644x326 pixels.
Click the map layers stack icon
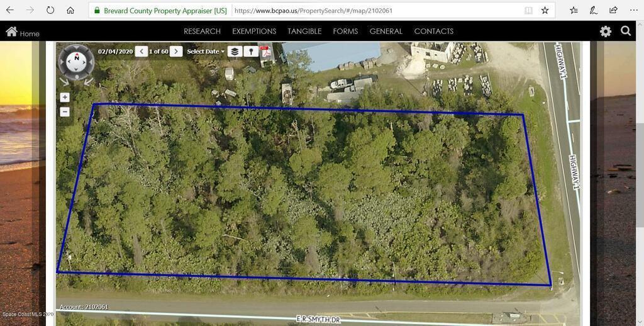235,52
